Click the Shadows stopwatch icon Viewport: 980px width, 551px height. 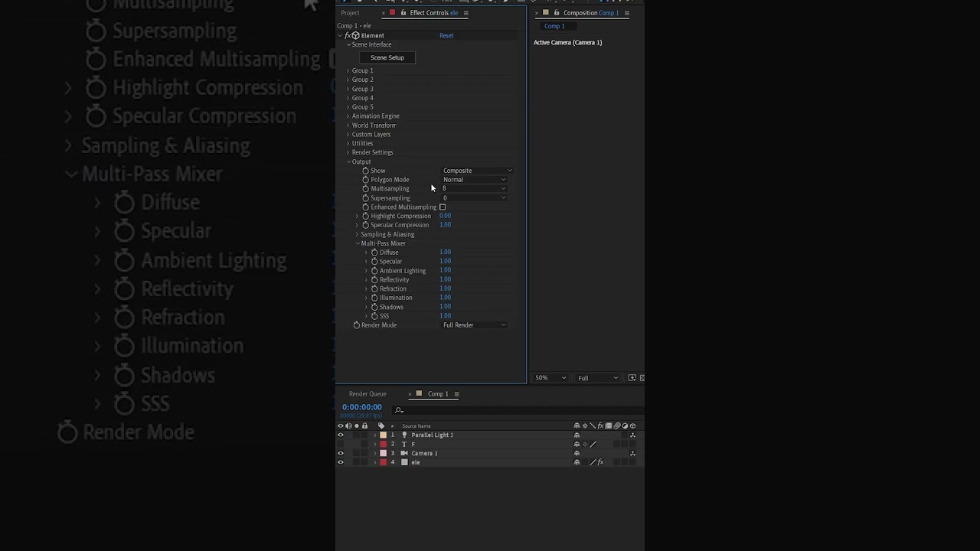(x=374, y=307)
